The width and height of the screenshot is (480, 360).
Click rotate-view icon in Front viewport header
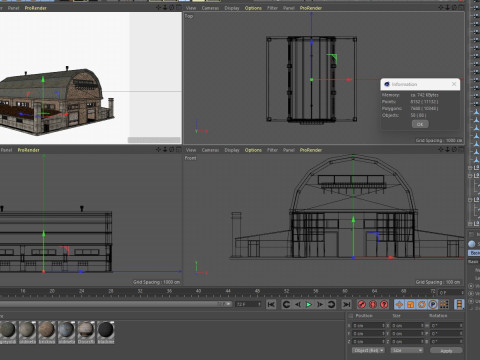click(x=454, y=150)
